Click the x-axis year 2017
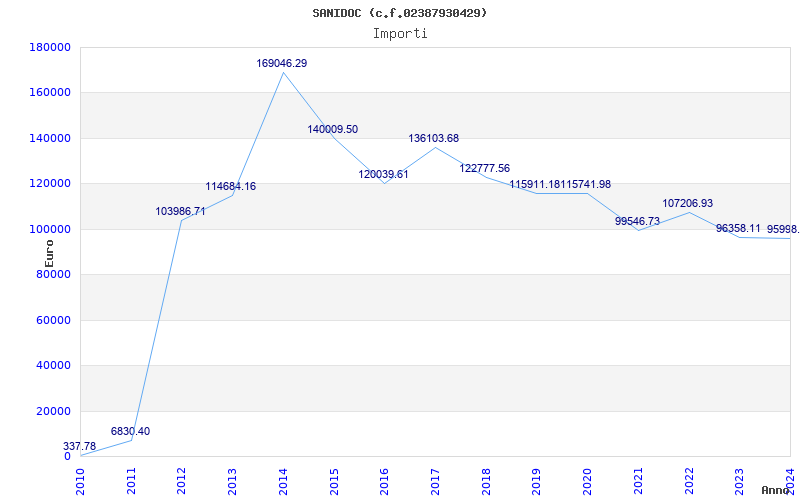Viewport: 800px width, 500px height. [435, 482]
